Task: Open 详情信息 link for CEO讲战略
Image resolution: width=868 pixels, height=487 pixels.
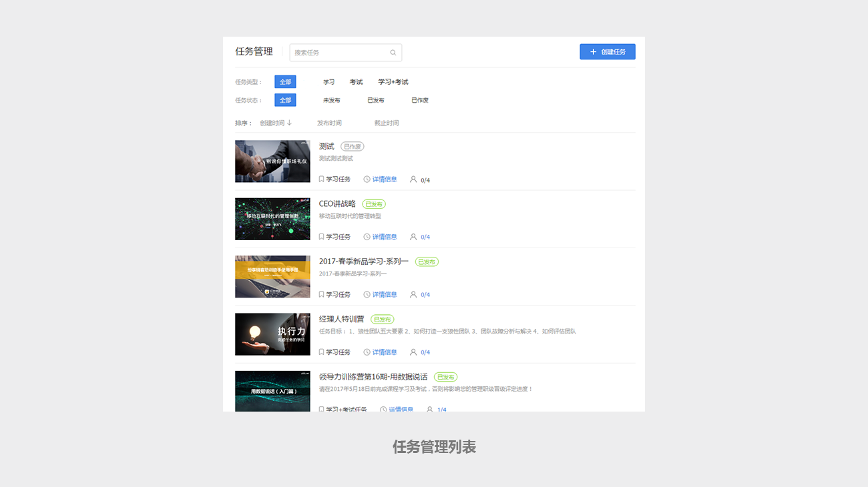Action: 385,237
